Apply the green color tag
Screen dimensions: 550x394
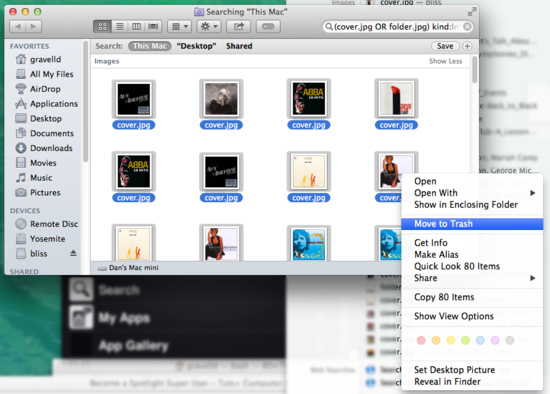(465, 340)
